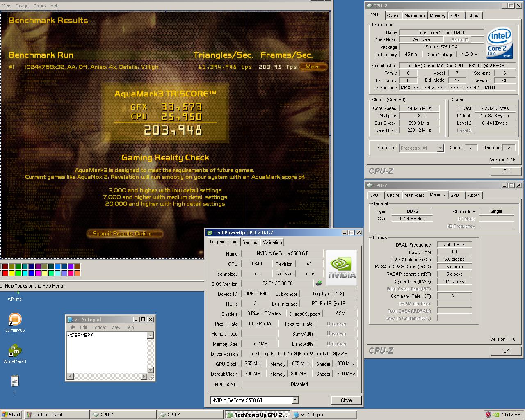525x420 pixels.
Task: Pick the brown swatch in Paint palette
Action: 77,267
